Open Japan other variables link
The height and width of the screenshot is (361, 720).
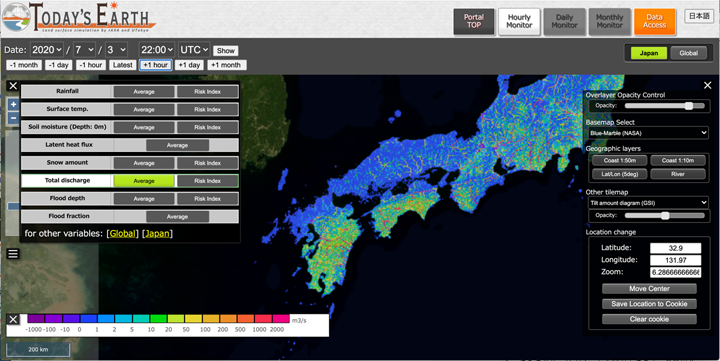tap(157, 233)
